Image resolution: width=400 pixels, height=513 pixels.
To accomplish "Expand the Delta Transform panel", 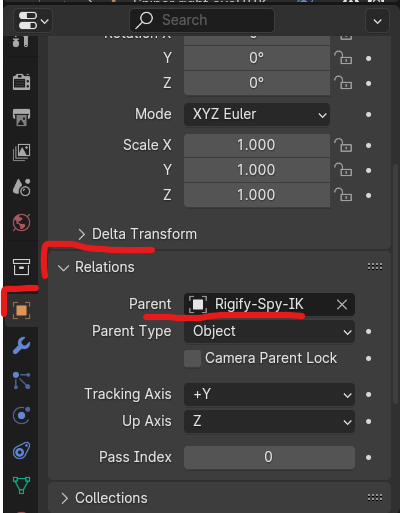I will (x=137, y=234).
